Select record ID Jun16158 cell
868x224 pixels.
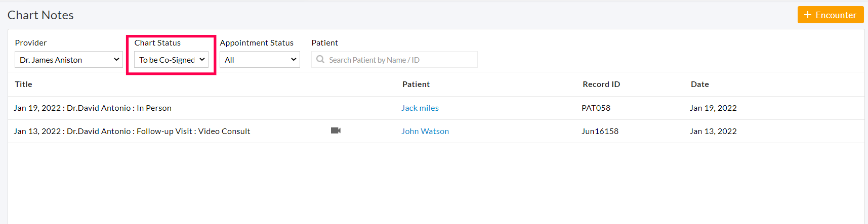600,131
